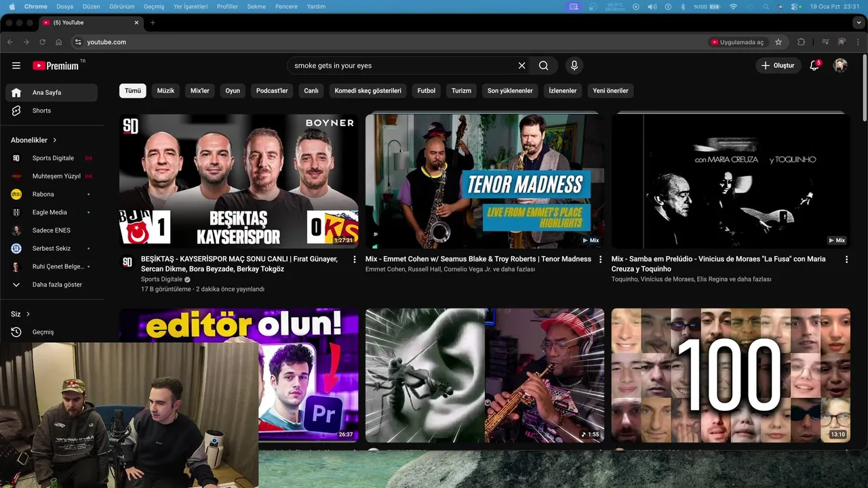Close the YouTube browser tab
868x488 pixels.
coord(136,22)
